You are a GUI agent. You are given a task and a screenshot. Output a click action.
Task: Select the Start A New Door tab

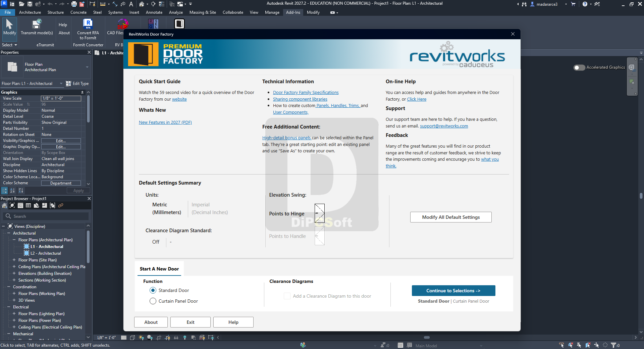tap(159, 269)
